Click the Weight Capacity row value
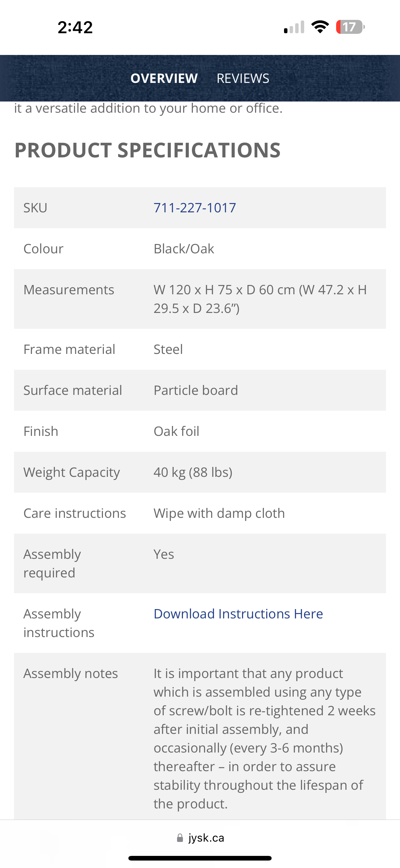The width and height of the screenshot is (400, 868). [193, 472]
